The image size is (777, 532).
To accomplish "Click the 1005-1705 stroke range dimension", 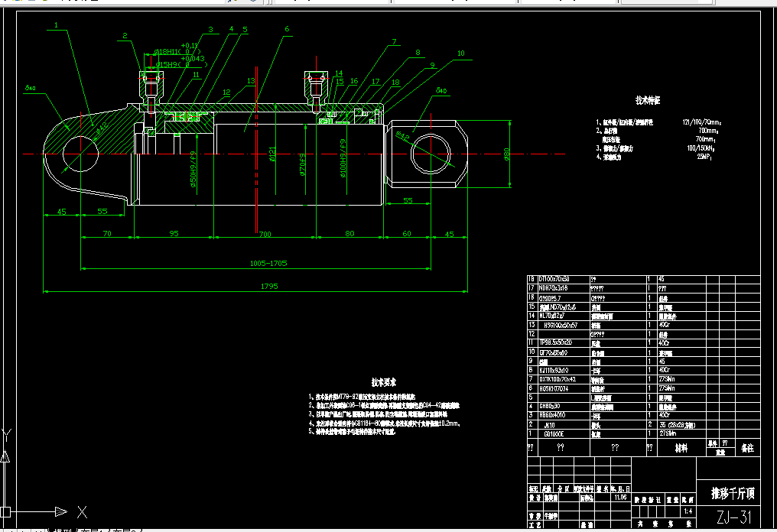I will coord(268,263).
